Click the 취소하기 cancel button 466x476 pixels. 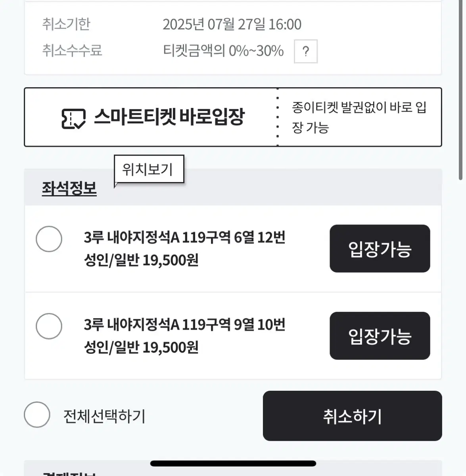click(x=352, y=416)
